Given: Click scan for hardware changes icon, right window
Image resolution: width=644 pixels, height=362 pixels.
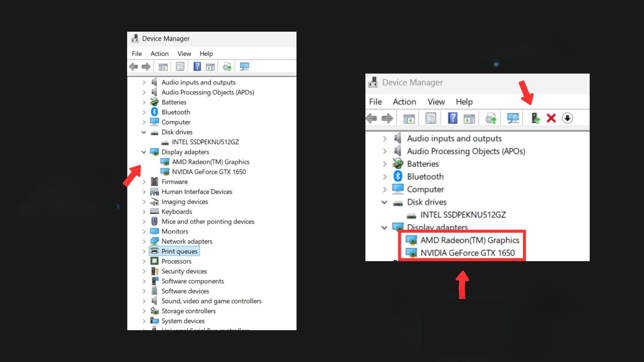Looking at the screenshot, I should click(x=513, y=118).
